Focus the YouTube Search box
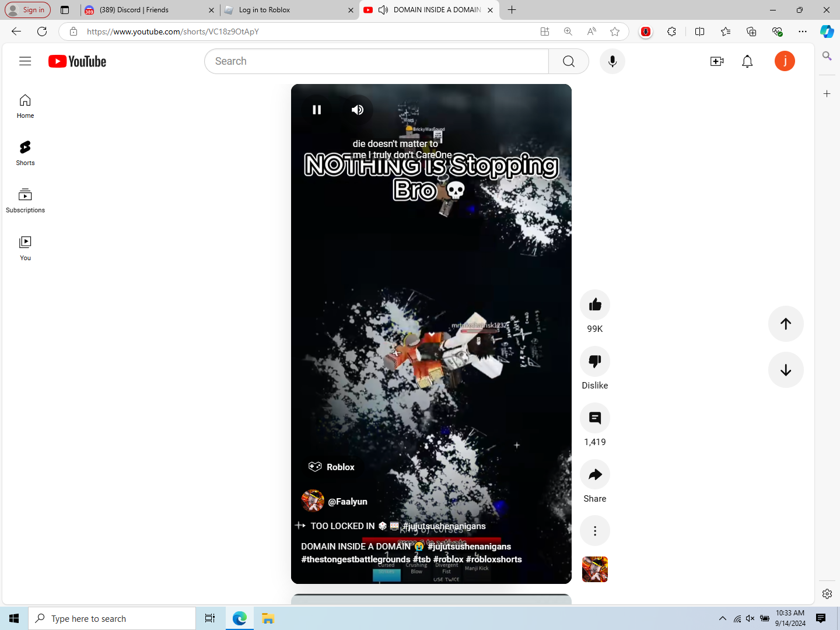The width and height of the screenshot is (840, 630). [x=376, y=61]
